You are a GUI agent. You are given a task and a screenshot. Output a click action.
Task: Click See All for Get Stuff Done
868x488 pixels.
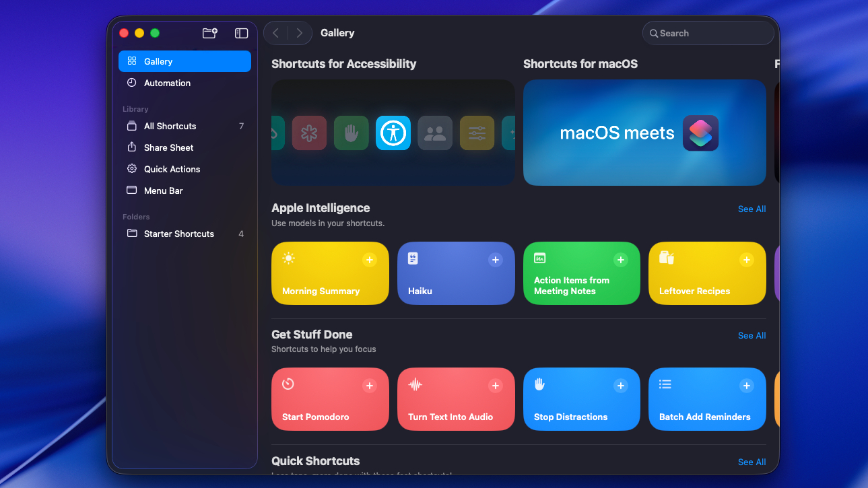click(x=752, y=335)
